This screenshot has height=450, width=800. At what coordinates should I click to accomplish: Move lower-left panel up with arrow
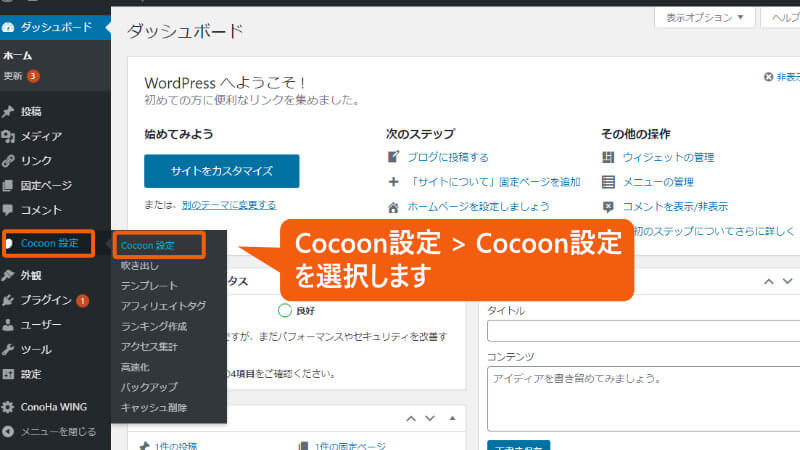(x=411, y=418)
